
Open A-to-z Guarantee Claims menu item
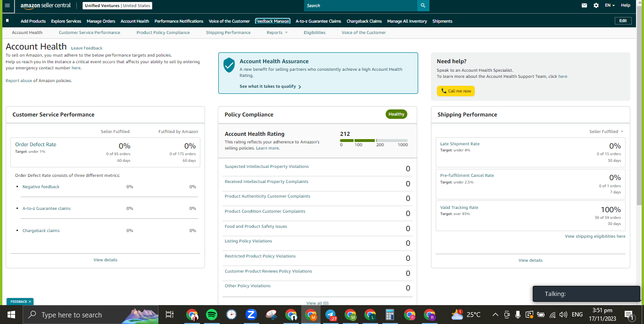(x=318, y=21)
